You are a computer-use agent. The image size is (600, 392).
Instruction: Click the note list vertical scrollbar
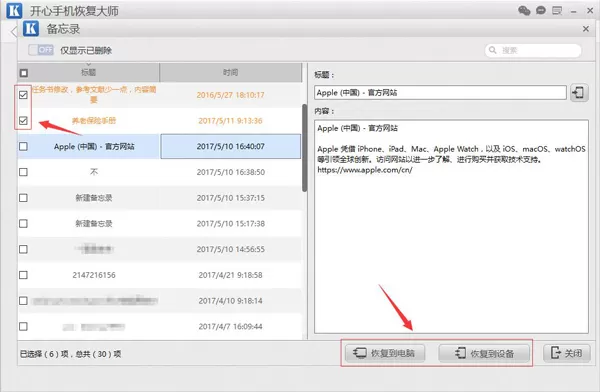[x=304, y=147]
